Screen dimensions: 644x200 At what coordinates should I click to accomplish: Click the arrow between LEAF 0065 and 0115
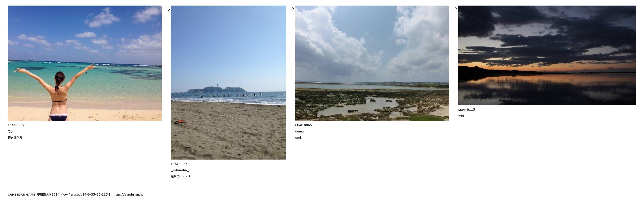click(454, 9)
